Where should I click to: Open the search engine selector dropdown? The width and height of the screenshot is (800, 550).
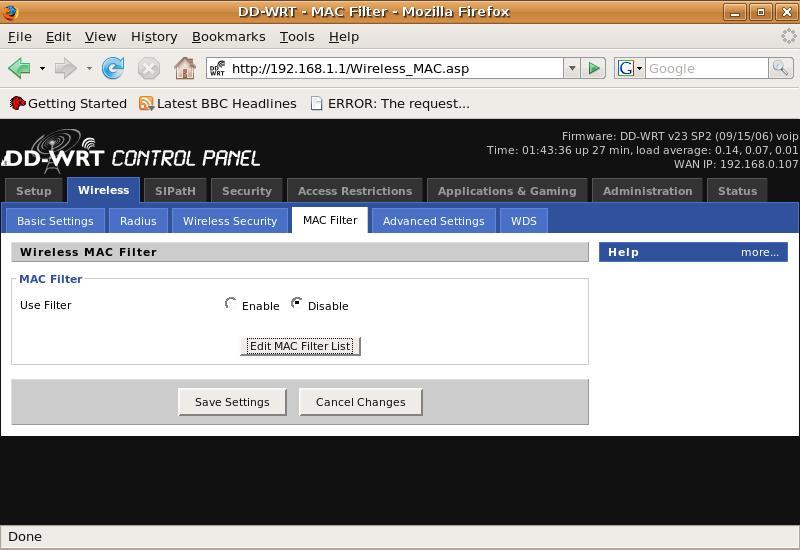[639, 68]
